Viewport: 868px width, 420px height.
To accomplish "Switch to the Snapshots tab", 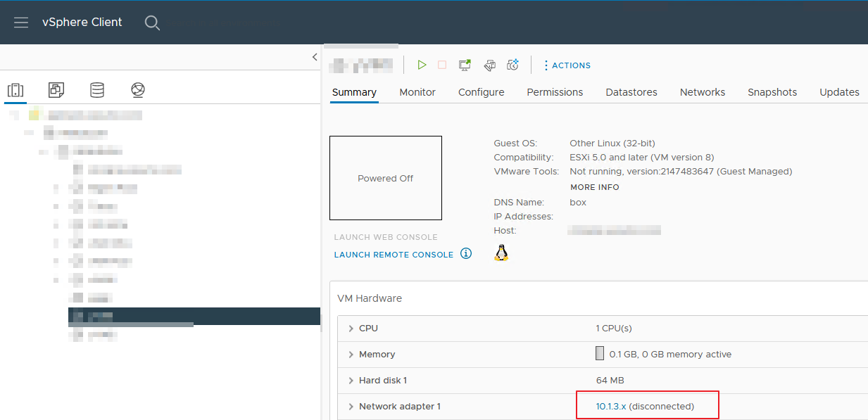I will pyautogui.click(x=772, y=91).
